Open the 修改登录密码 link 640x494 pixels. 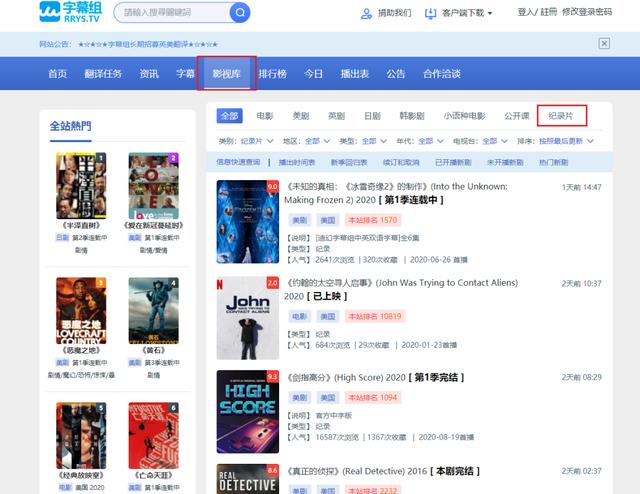click(x=587, y=12)
